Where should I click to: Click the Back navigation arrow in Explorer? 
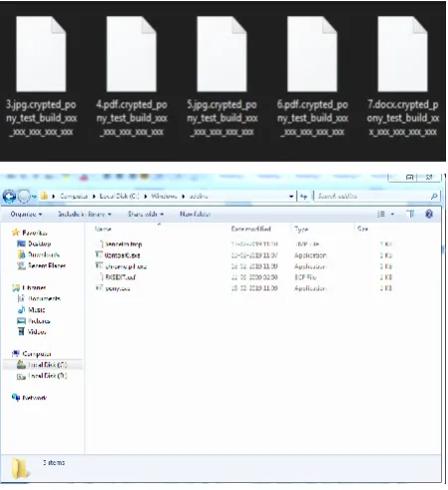(x=9, y=197)
